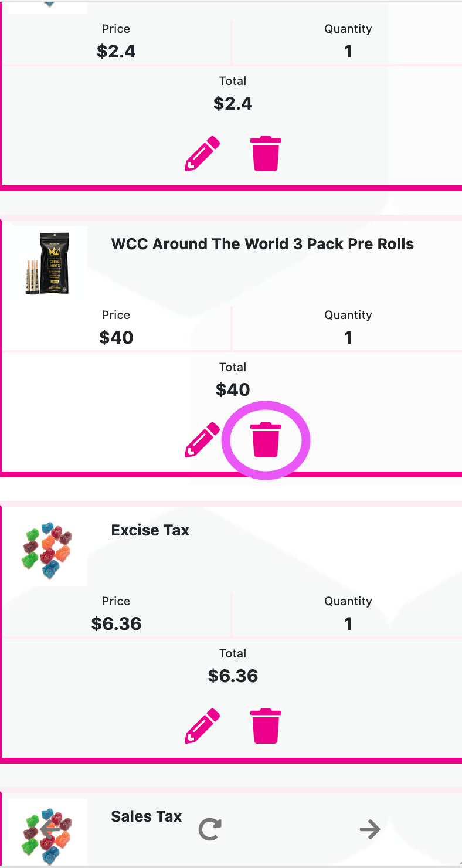This screenshot has width=462, height=868.
Task: Click Excise Tax quantity value
Action: point(348,623)
